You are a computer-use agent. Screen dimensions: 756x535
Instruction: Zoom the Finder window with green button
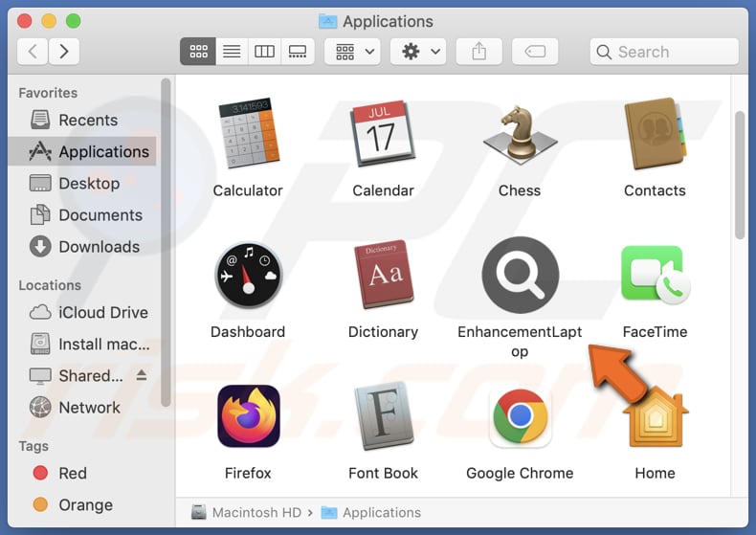pos(74,21)
